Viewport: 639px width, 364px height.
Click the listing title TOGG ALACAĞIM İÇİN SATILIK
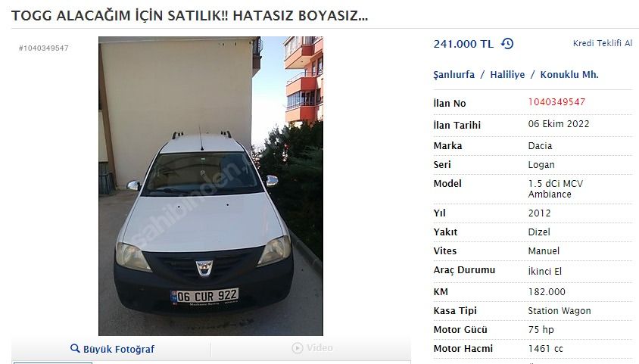pyautogui.click(x=189, y=15)
